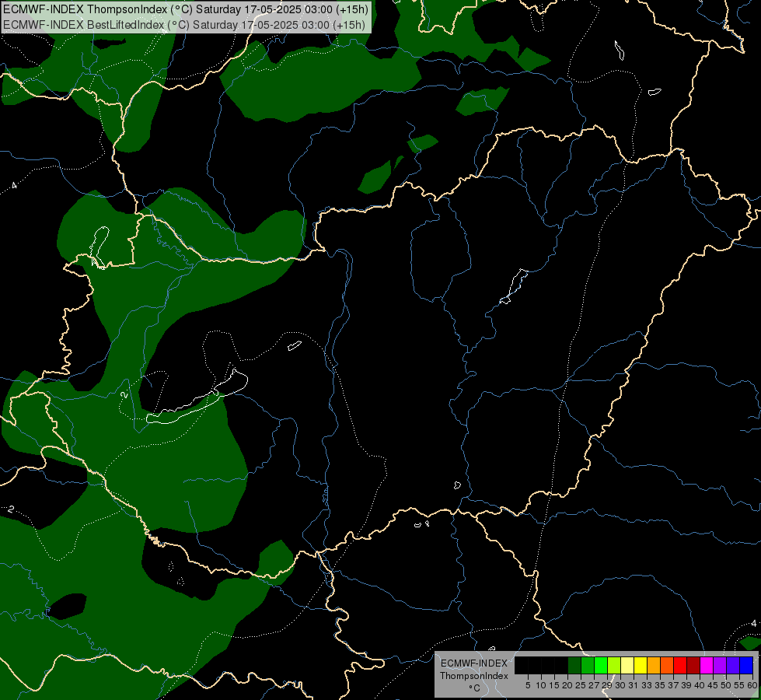
Task: Pick the orange 33–35 legend swatch
Action: tap(654, 665)
